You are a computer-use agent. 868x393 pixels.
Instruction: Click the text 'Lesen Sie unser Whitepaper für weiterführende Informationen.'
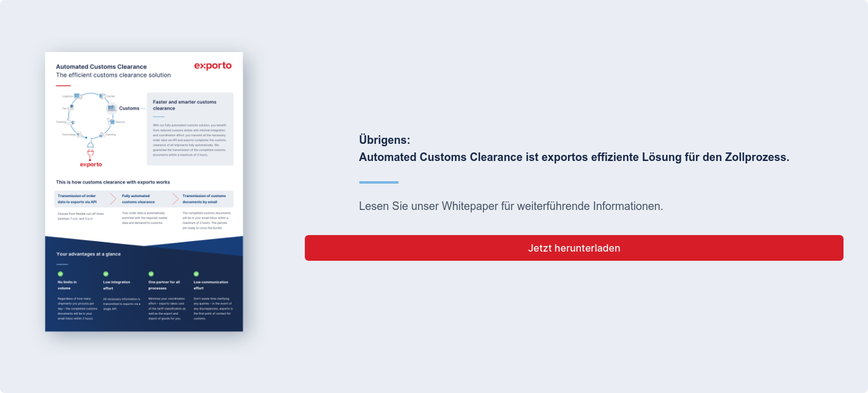coord(511,206)
